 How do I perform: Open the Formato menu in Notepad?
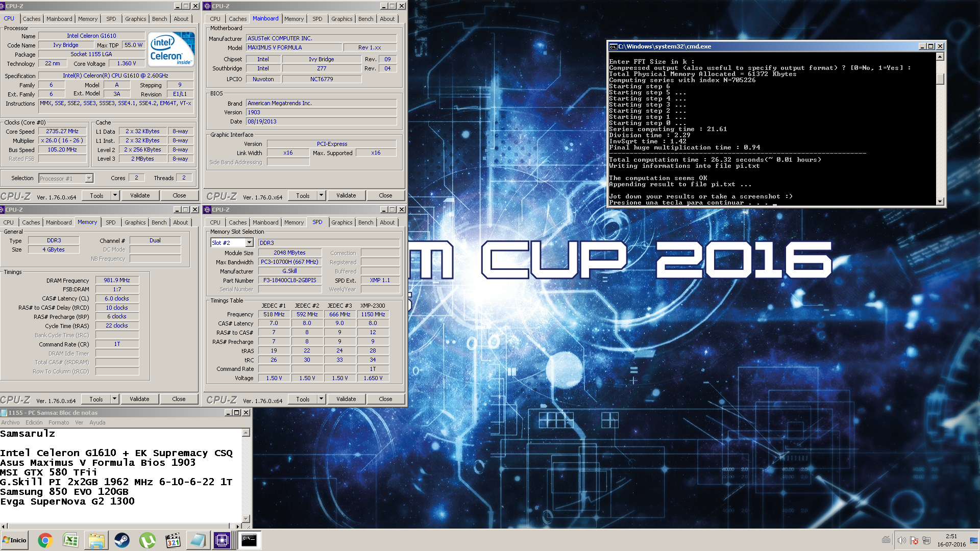coord(59,422)
